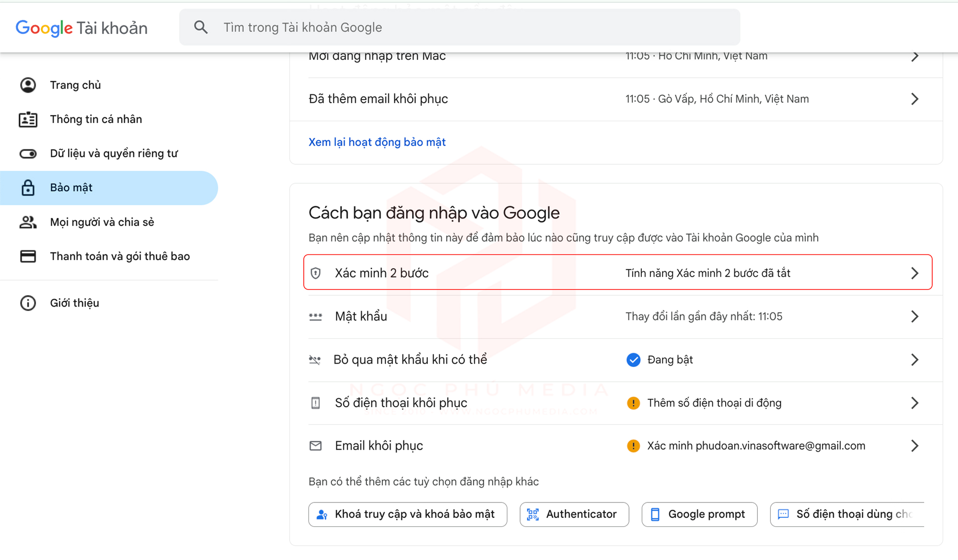958x560 pixels.
Task: Click the Thông tin cá nhân ID card icon
Action: coord(28,119)
